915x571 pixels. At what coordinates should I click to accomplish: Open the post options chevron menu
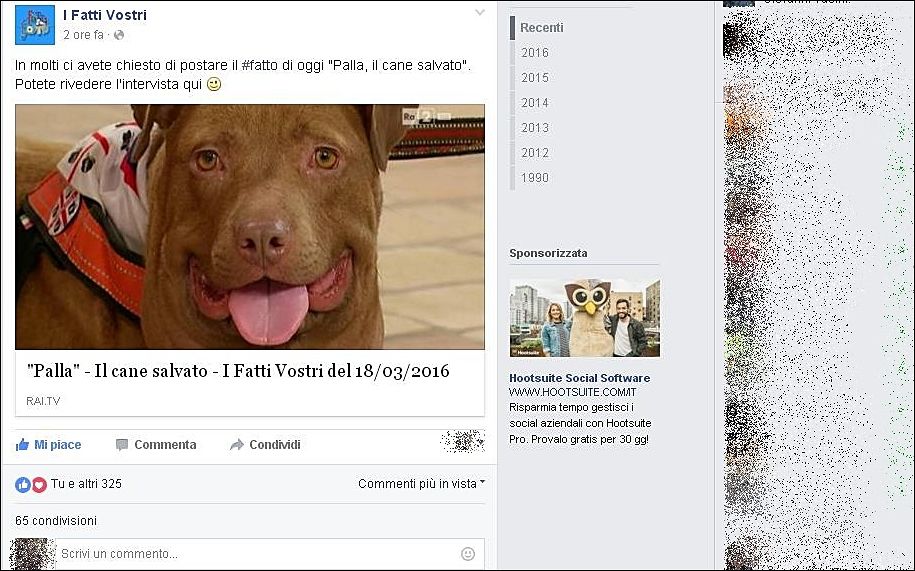click(480, 13)
